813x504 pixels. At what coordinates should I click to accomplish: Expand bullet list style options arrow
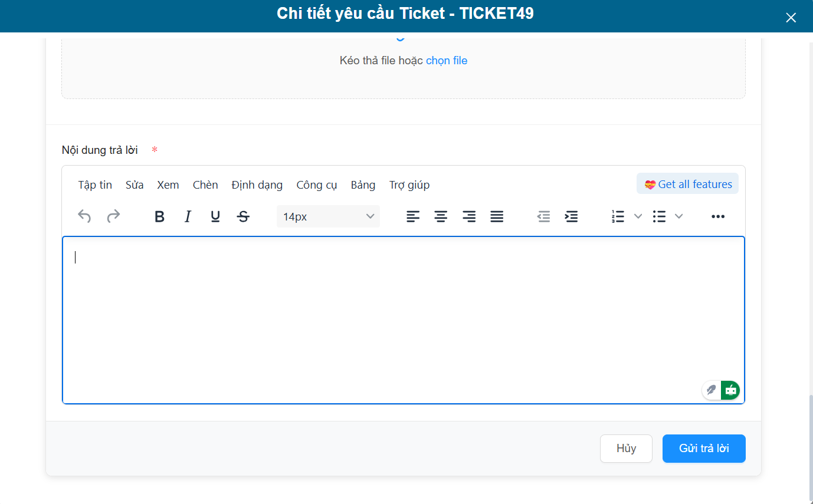(x=678, y=216)
